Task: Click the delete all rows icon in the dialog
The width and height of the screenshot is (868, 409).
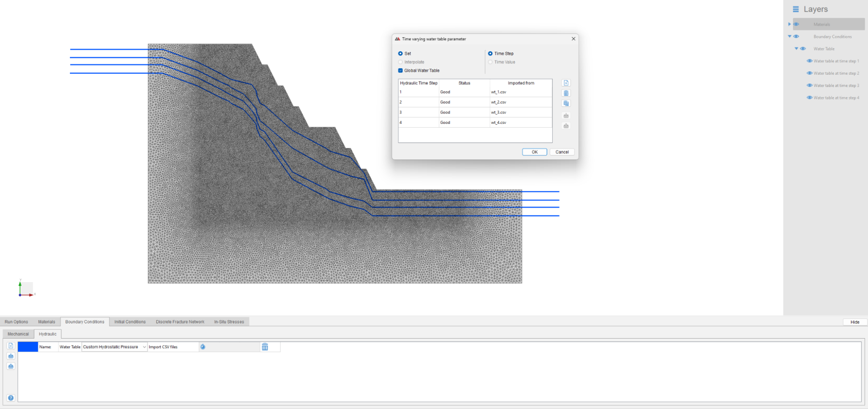Action: (566, 103)
